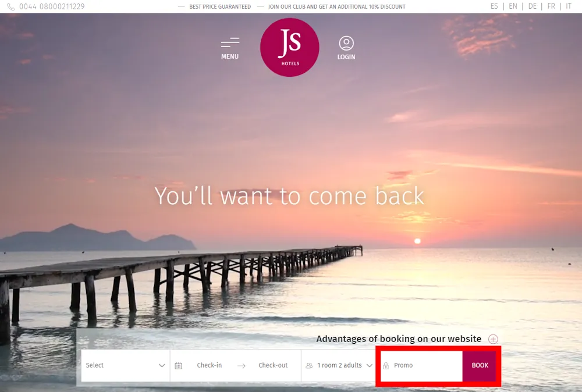The width and height of the screenshot is (582, 392).
Task: Select FR language option
Action: pyautogui.click(x=551, y=6)
